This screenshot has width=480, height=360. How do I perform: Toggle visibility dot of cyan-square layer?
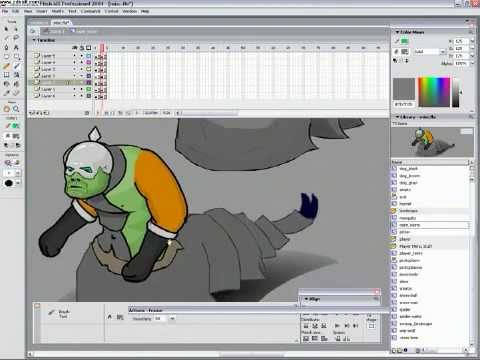[x=75, y=56]
